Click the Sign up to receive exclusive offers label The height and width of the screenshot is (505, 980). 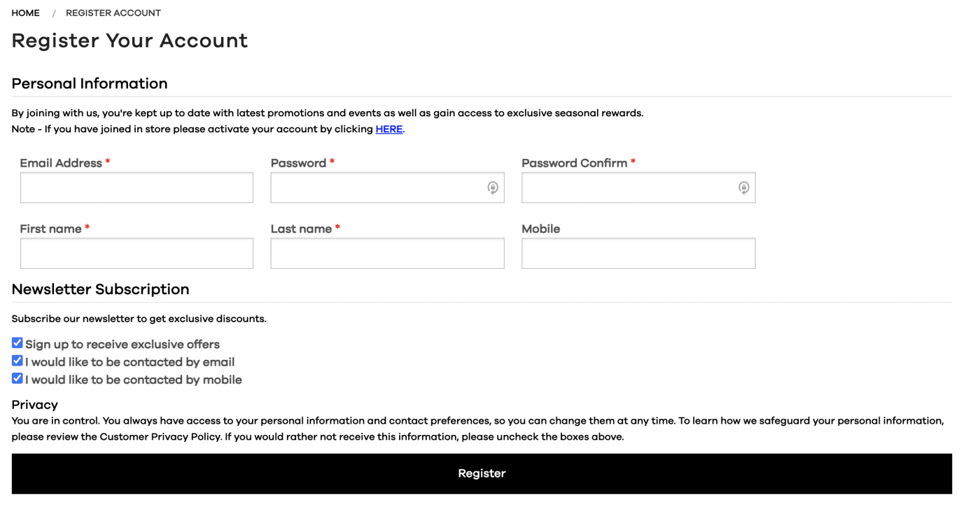coord(122,345)
